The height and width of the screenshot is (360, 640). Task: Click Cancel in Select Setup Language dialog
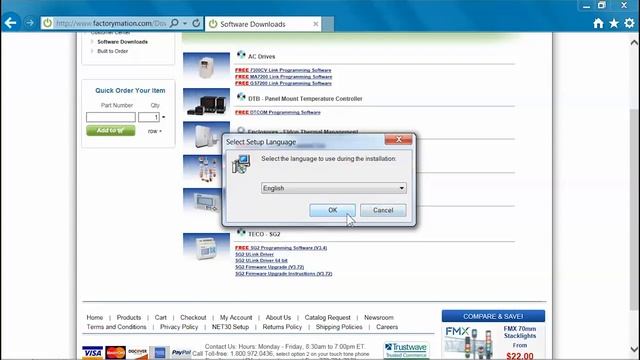383,210
